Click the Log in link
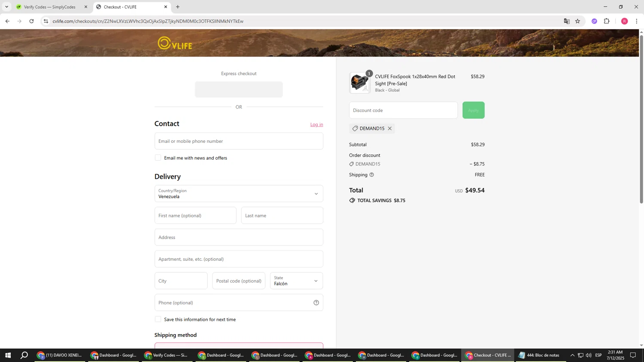 317,124
